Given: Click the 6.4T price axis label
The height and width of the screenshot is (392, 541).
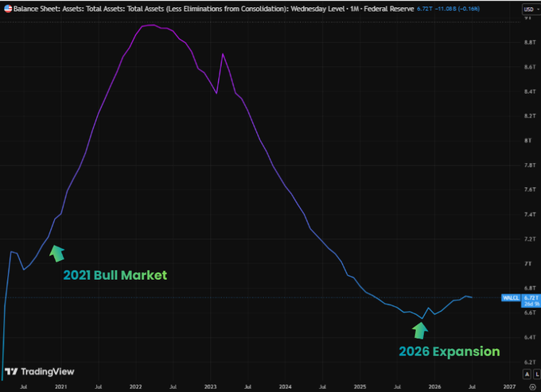Looking at the screenshot, I should pyautogui.click(x=530, y=337).
